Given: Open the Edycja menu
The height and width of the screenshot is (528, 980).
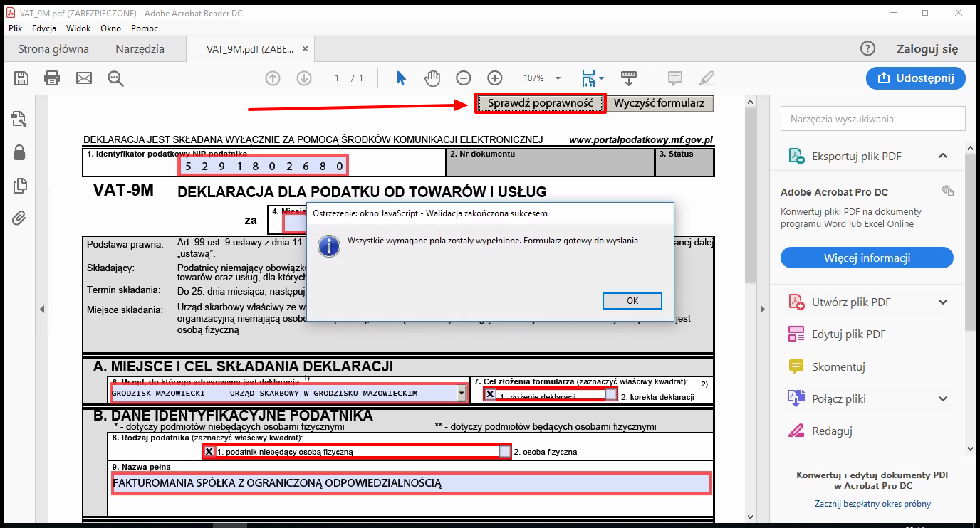Looking at the screenshot, I should pyautogui.click(x=44, y=28).
